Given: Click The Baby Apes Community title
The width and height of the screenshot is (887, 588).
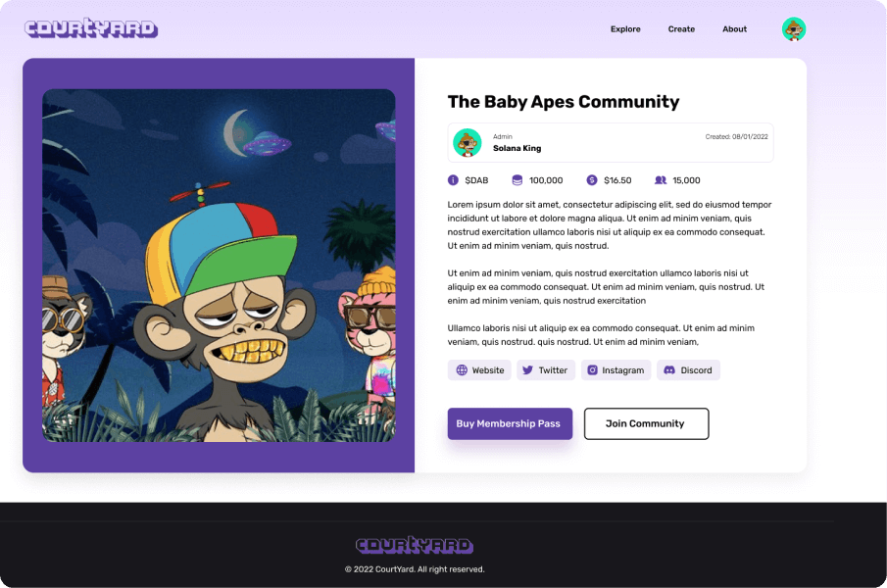Looking at the screenshot, I should click(x=564, y=102).
